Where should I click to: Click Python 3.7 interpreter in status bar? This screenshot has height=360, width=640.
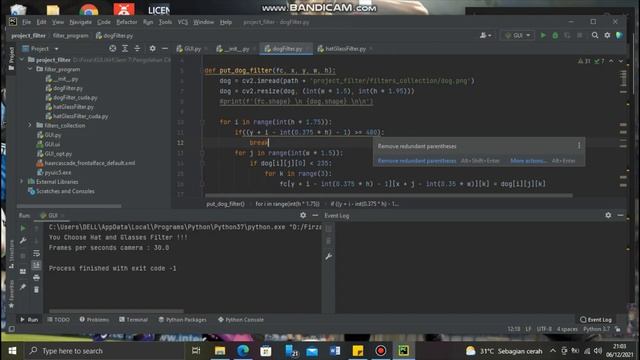(x=596, y=329)
